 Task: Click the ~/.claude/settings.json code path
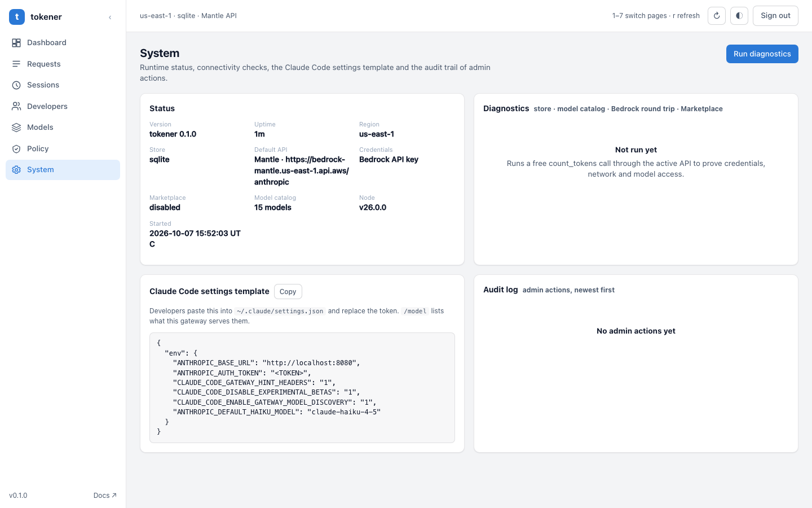point(280,311)
